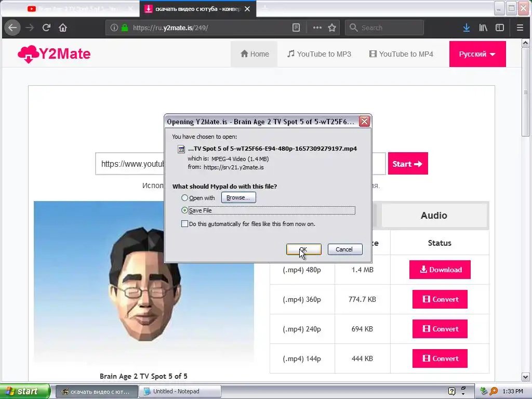Screen dimensions: 532x399
Task: Click the forward navigation arrow
Action: tap(30, 28)
